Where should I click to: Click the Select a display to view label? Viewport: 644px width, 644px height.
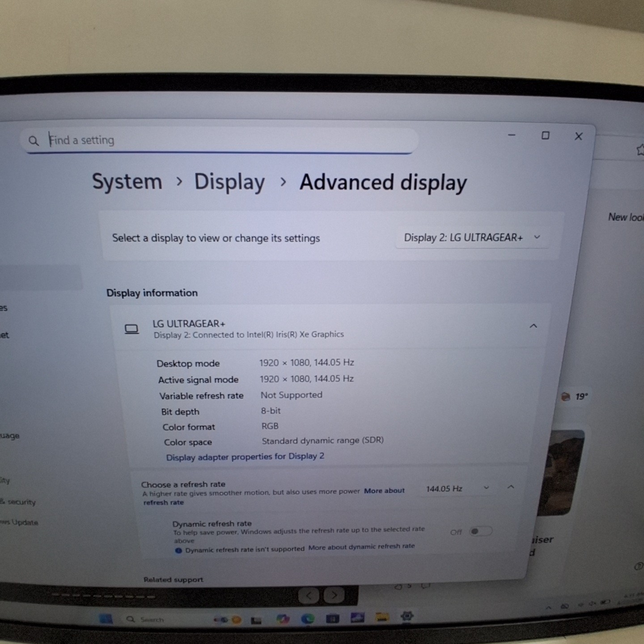216,238
